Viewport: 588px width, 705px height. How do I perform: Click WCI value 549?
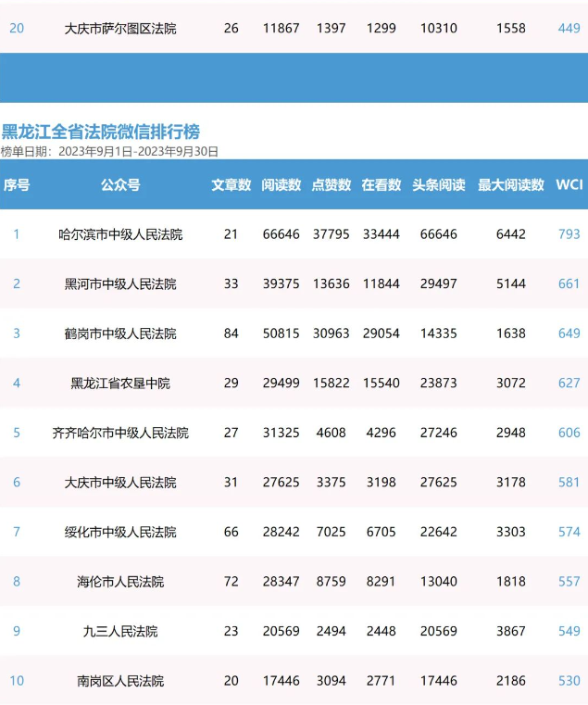coord(569,631)
